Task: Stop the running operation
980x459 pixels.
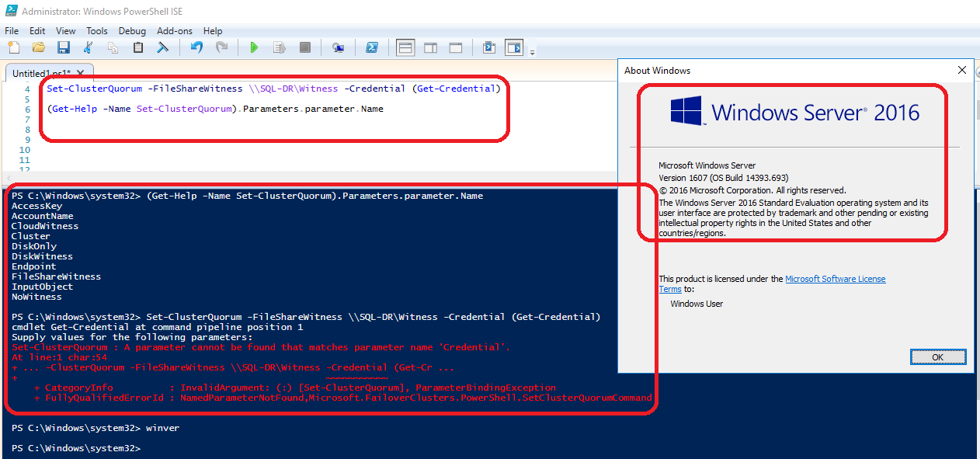Action: (x=304, y=47)
